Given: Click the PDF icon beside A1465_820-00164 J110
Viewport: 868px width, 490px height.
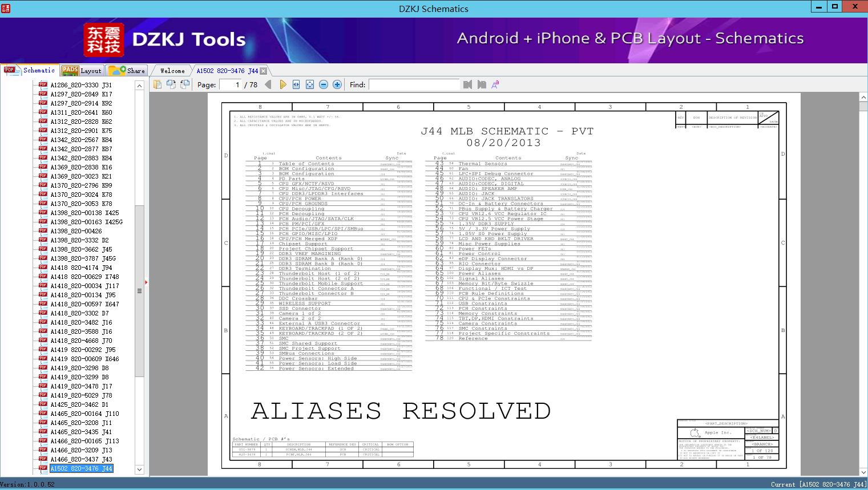Looking at the screenshot, I should point(43,413).
